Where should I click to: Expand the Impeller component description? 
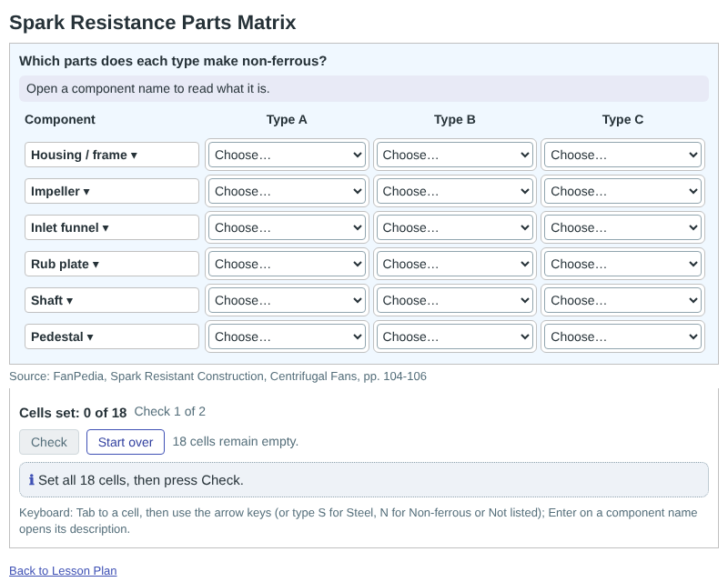tap(111, 191)
